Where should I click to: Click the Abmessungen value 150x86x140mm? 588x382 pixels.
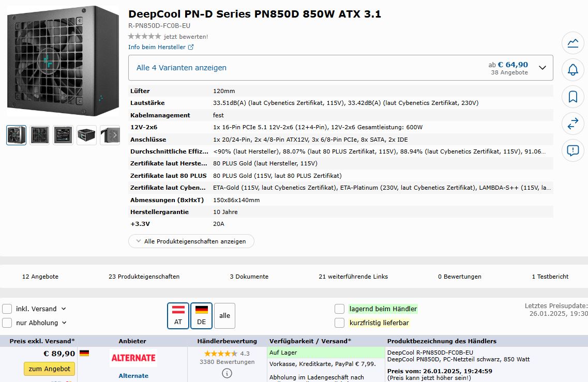pyautogui.click(x=236, y=200)
